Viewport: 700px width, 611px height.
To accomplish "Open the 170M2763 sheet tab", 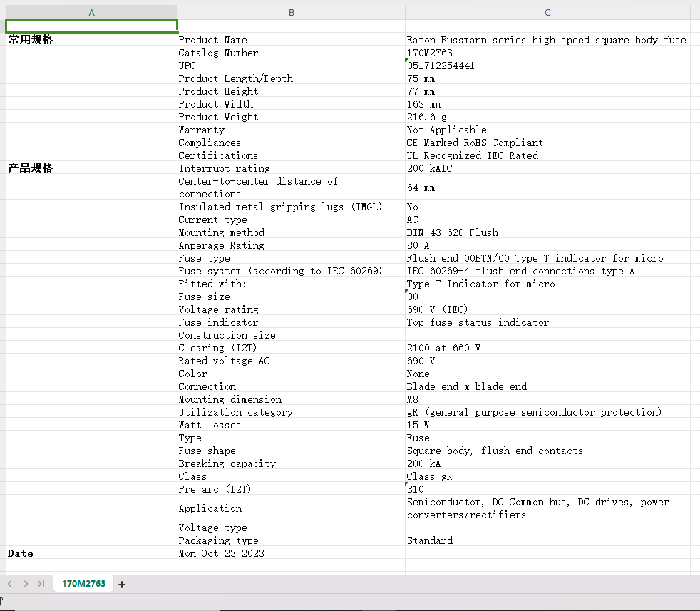I will coord(83,584).
